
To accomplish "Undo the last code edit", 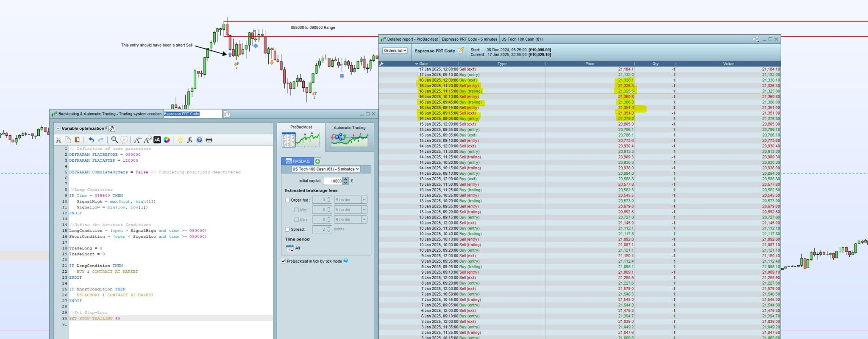I will [x=91, y=140].
